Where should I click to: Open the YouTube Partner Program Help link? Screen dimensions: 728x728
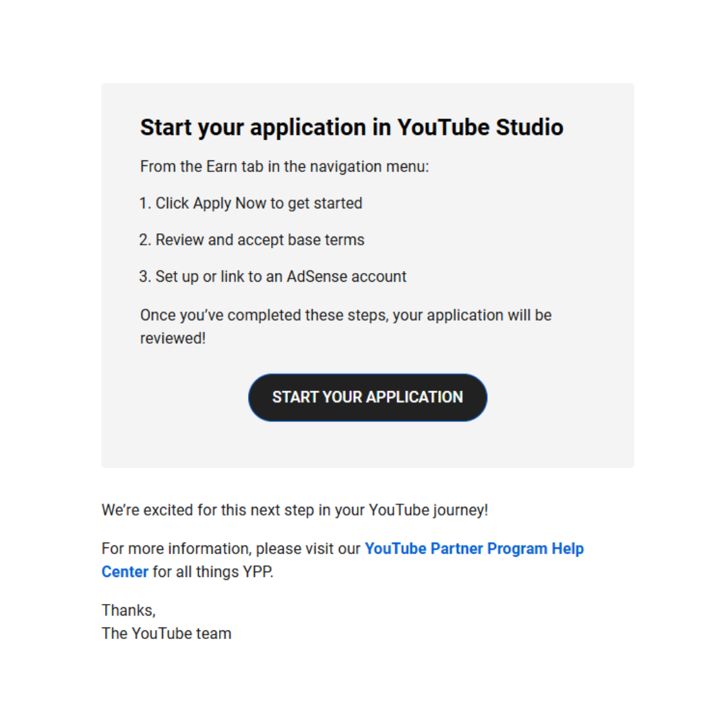click(x=474, y=549)
